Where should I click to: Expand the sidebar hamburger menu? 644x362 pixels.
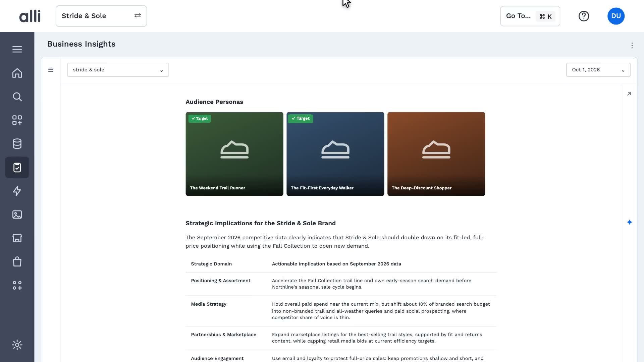click(x=17, y=49)
